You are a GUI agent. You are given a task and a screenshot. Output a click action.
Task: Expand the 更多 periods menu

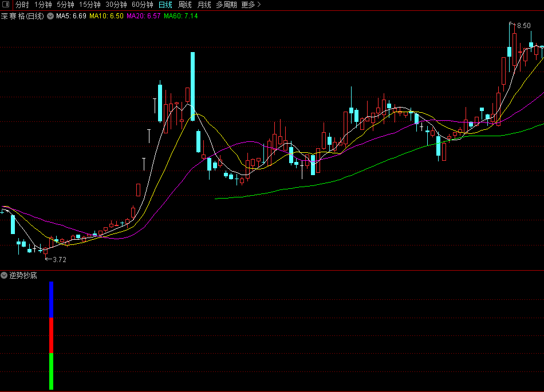251,5
